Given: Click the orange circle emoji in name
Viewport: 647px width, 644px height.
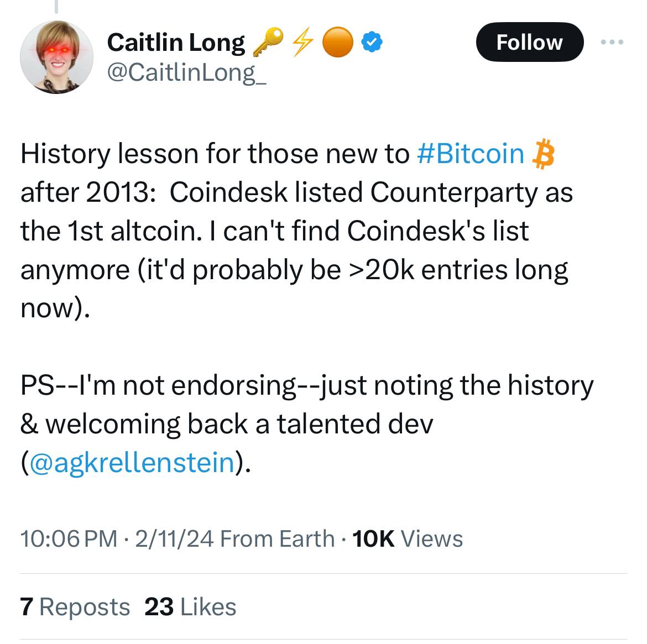Looking at the screenshot, I should [337, 42].
